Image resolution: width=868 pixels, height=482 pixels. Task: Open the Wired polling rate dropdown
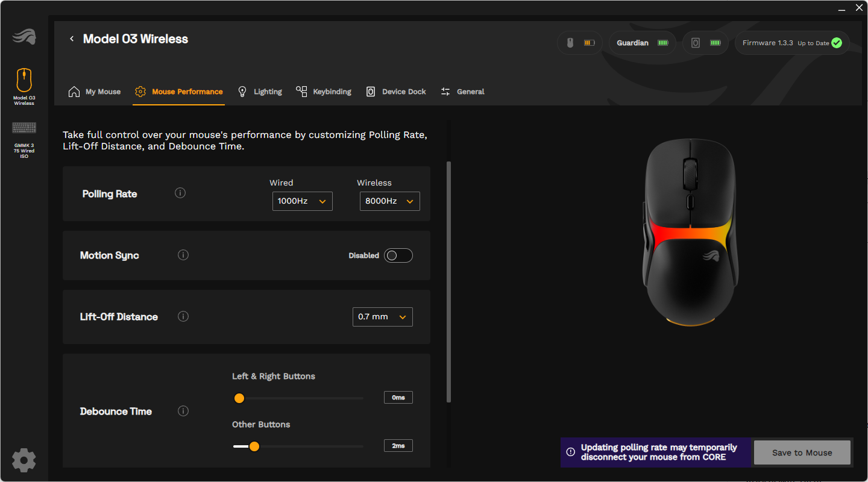tap(303, 201)
